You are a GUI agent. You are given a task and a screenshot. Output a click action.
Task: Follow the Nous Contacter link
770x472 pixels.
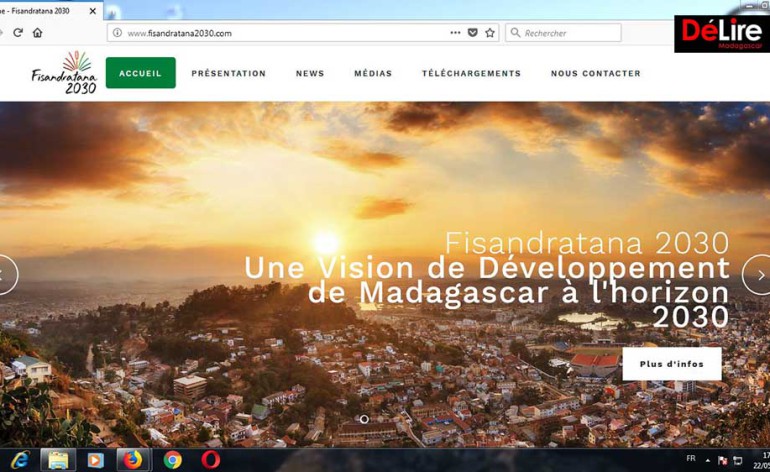tap(595, 73)
